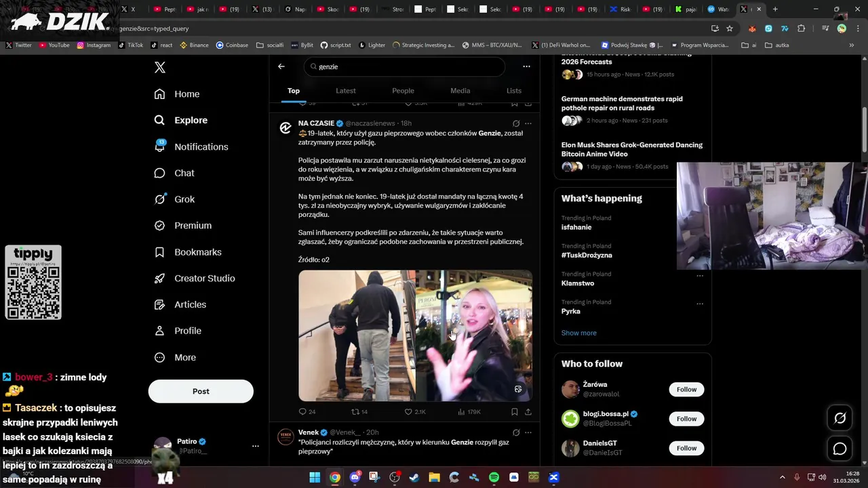Bookmark this page with star icon

(x=730, y=28)
